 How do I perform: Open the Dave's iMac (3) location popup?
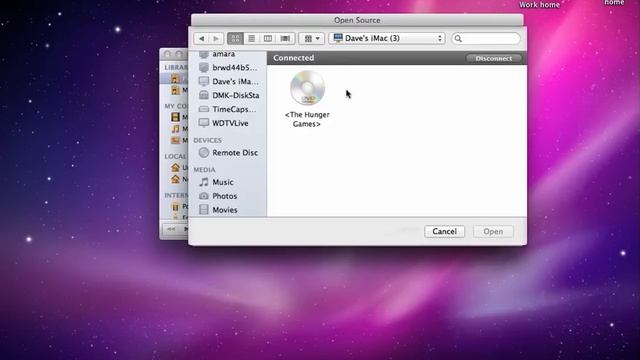pos(387,38)
